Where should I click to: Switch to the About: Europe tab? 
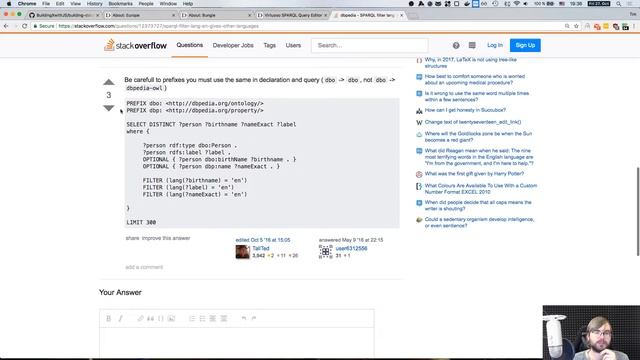coord(139,15)
